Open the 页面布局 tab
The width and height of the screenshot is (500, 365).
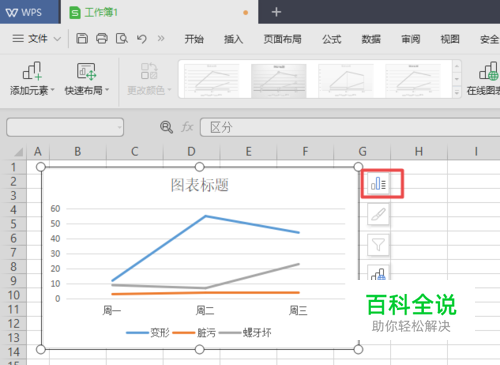pos(282,39)
